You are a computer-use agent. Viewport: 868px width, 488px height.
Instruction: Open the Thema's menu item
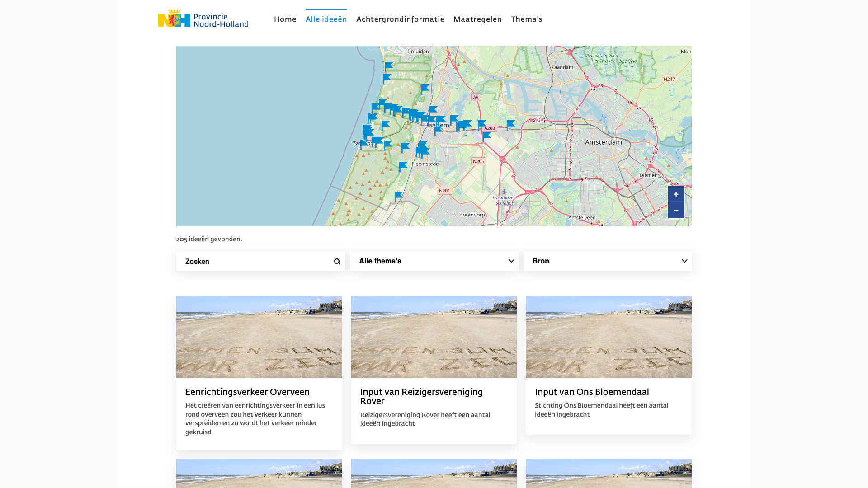point(526,19)
